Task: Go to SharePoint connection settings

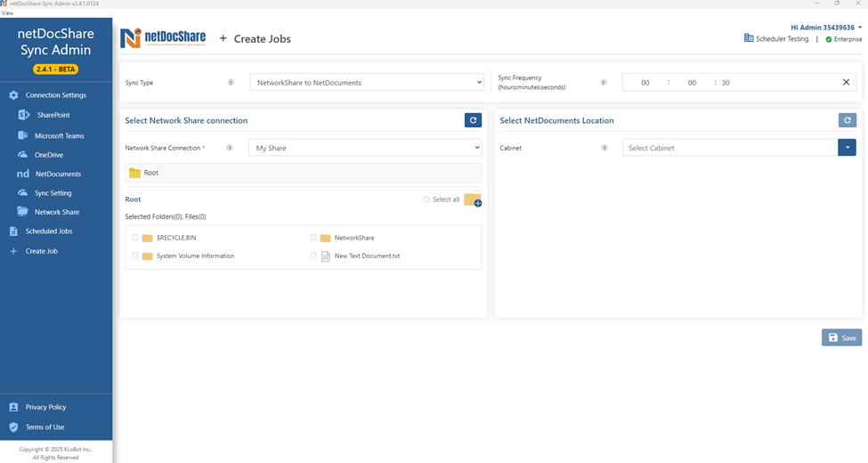Action: 53,115
